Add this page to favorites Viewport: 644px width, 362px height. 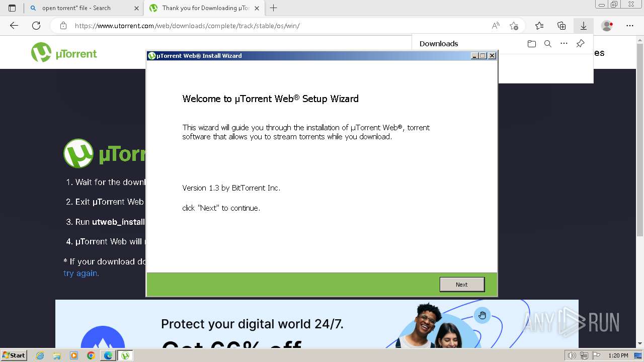coord(514,26)
